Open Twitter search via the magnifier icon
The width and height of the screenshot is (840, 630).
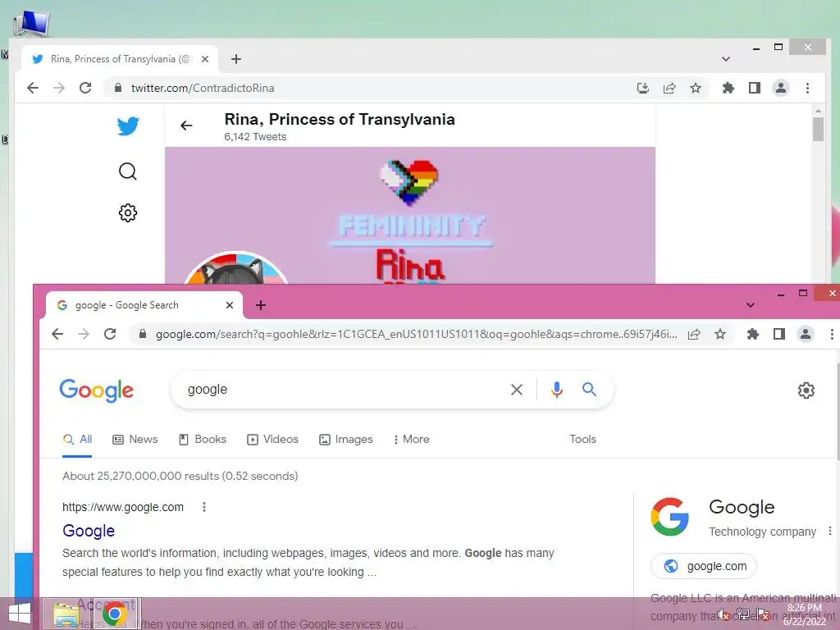point(127,171)
